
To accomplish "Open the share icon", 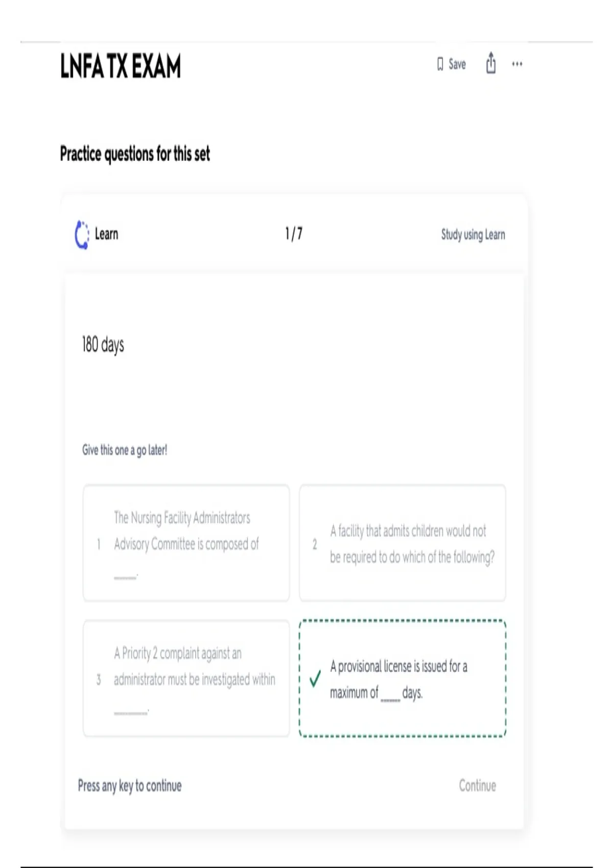I will coord(490,63).
